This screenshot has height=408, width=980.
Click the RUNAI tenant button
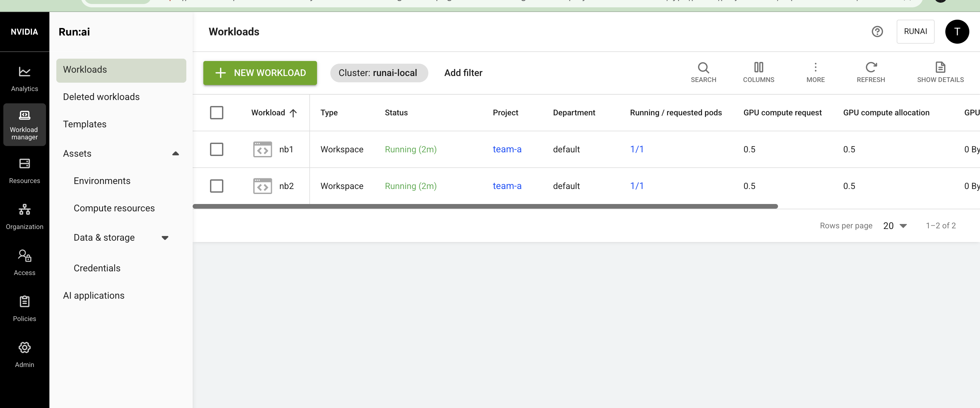(915, 32)
